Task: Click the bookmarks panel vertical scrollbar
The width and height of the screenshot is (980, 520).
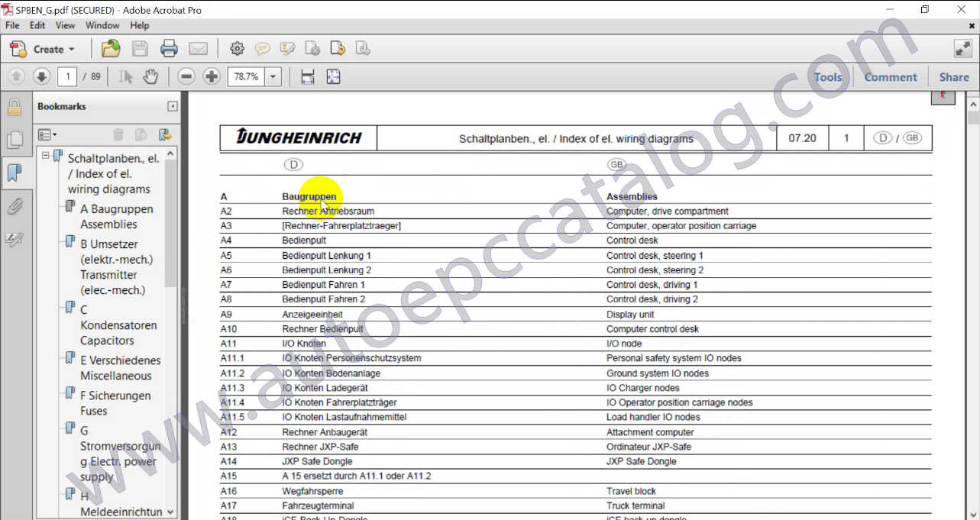Action: click(170, 229)
